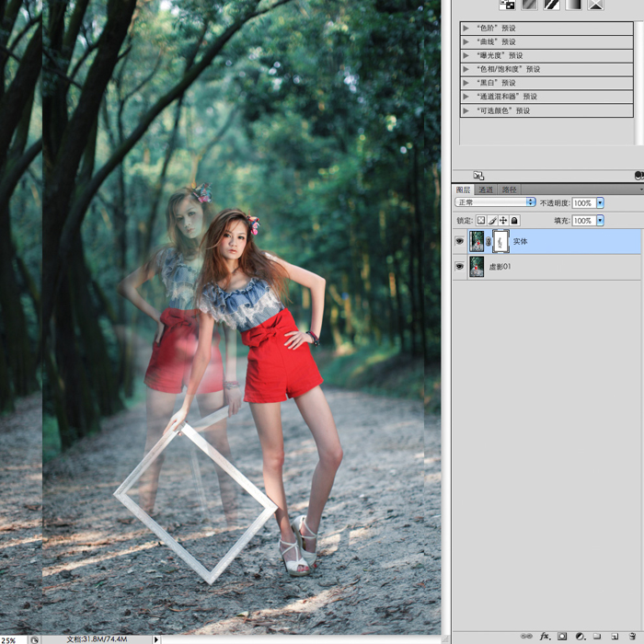Image resolution: width=644 pixels, height=644 pixels.
Task: Click the create new layer icon
Action: pyautogui.click(x=615, y=637)
